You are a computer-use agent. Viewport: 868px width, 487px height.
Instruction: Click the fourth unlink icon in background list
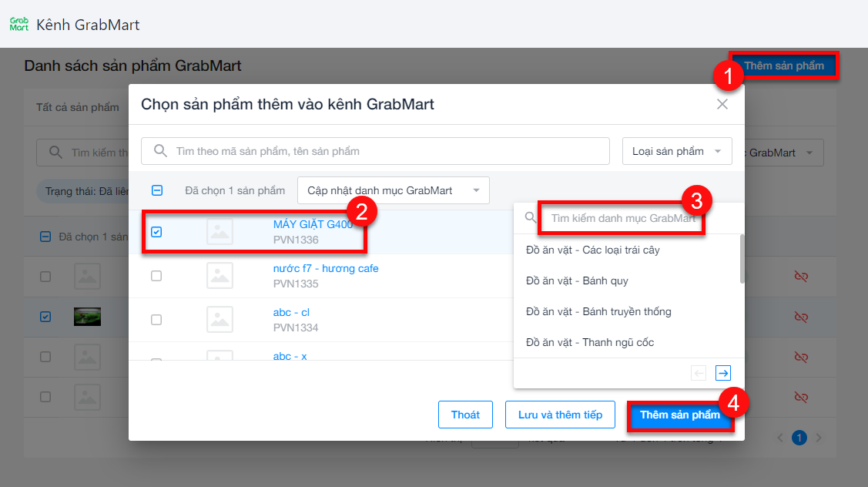801,398
